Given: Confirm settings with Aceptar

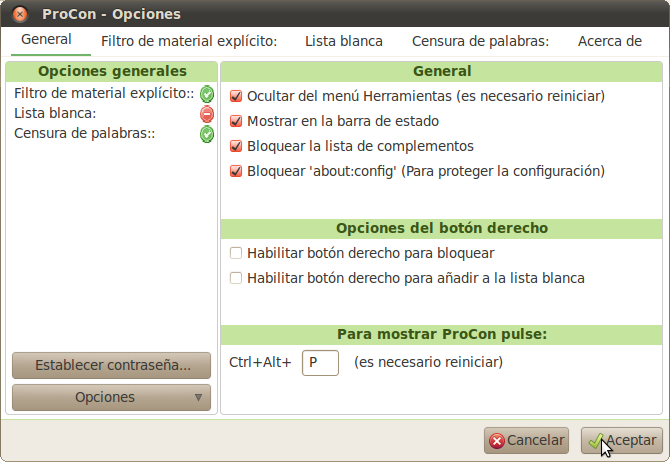Looking at the screenshot, I should click(622, 441).
